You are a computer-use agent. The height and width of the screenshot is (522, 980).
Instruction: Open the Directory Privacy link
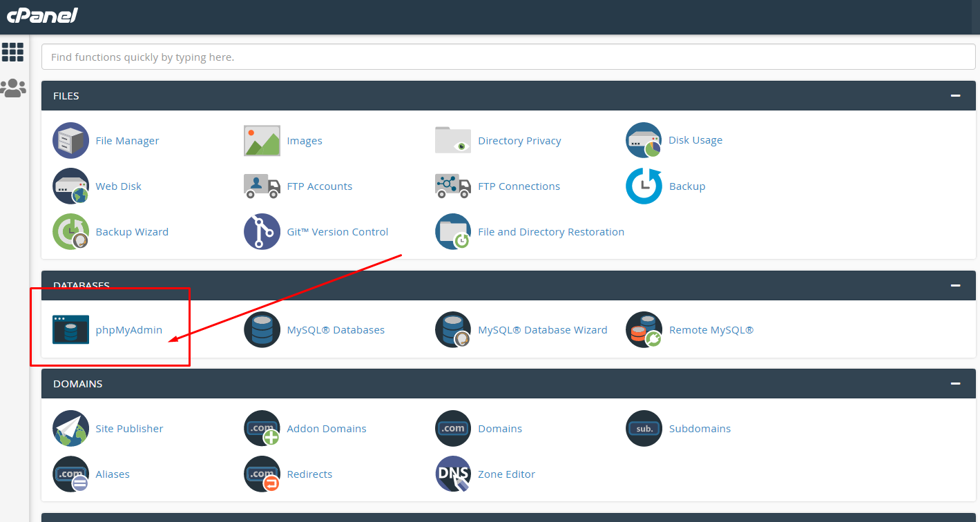(519, 141)
